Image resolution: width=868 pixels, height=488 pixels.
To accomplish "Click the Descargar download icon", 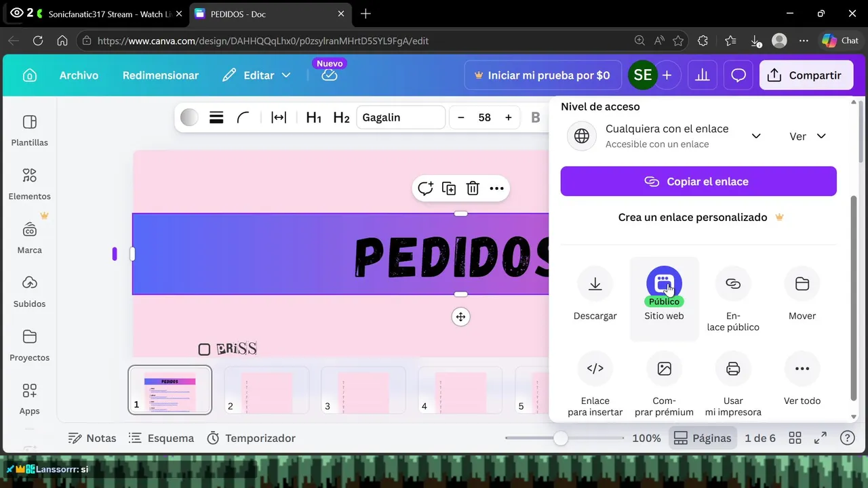I will pyautogui.click(x=595, y=284).
